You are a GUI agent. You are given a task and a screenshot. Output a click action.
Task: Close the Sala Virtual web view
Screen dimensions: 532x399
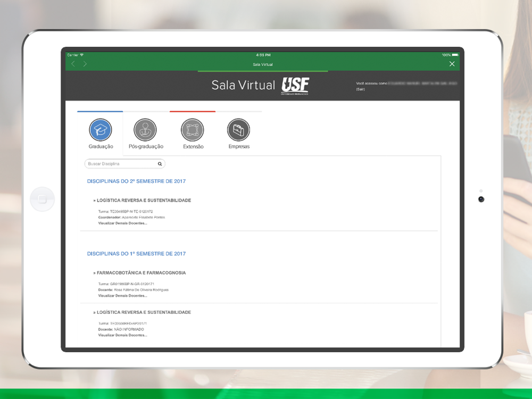pos(452,64)
